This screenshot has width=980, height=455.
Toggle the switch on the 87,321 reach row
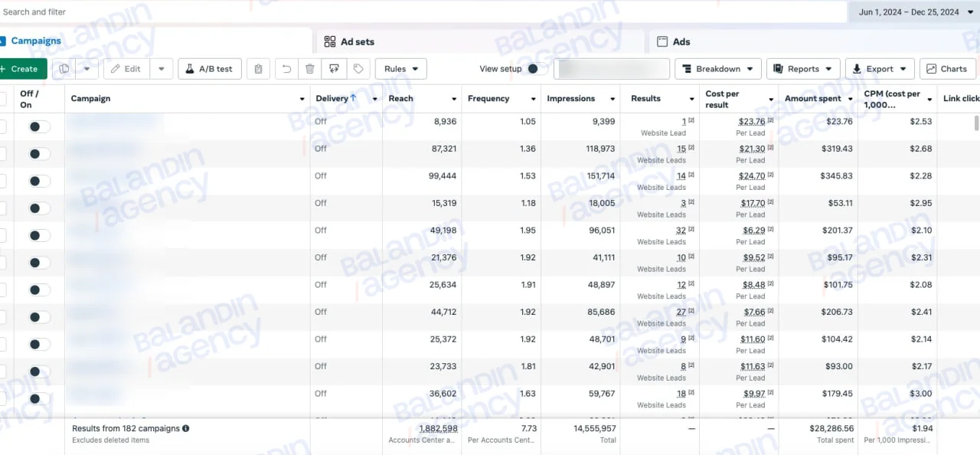(39, 154)
